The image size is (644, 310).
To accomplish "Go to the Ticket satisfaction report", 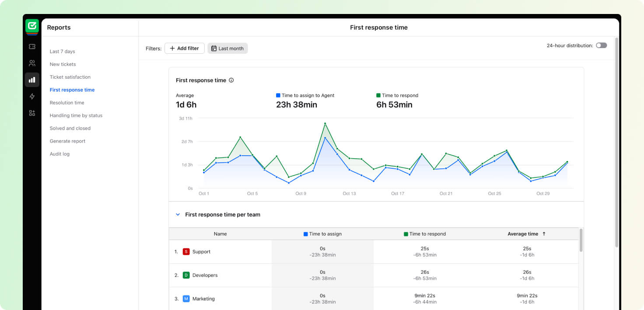I will [70, 77].
